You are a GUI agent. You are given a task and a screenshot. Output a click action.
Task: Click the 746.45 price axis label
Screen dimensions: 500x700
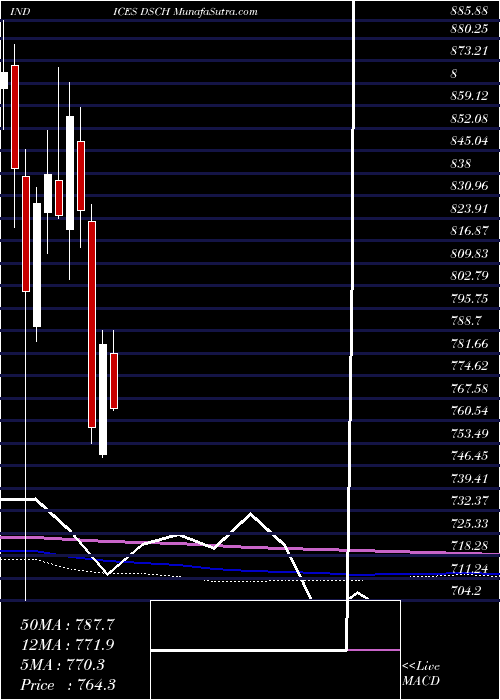(468, 456)
